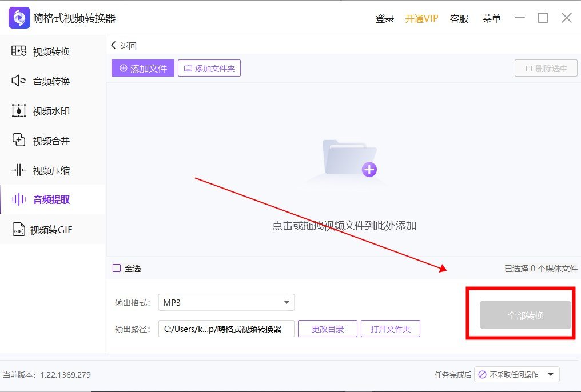Click 添加文件 to add files
The height and width of the screenshot is (392, 581).
[x=142, y=67]
